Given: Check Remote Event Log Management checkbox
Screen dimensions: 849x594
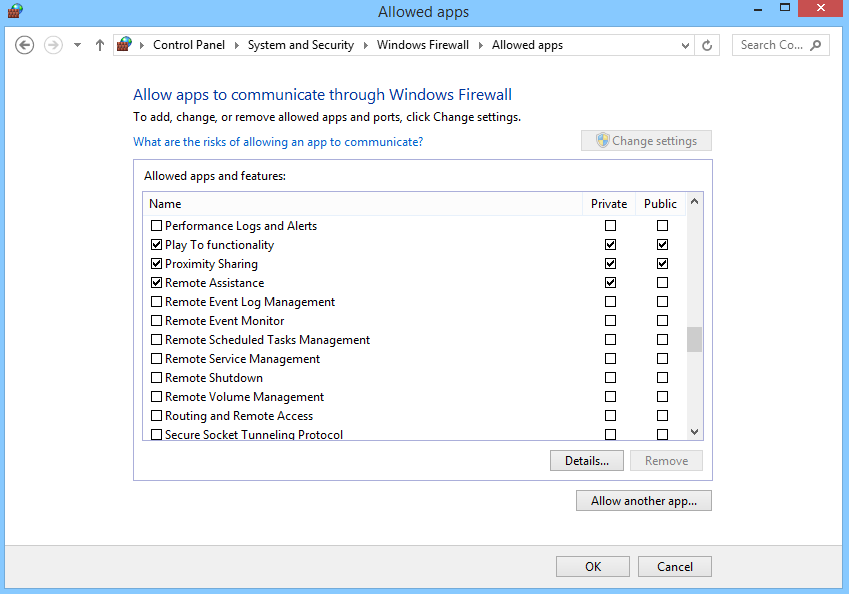Looking at the screenshot, I should (x=156, y=302).
